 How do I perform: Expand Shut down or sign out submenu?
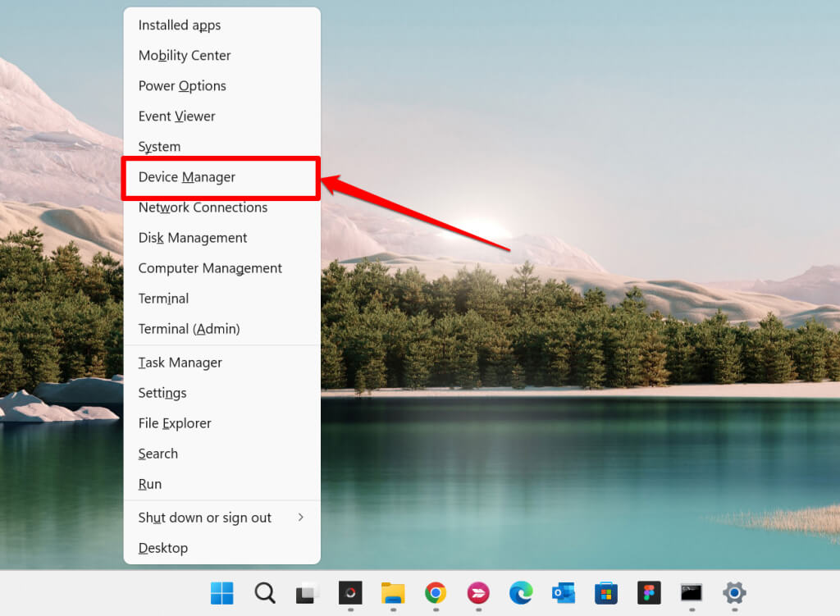click(x=221, y=518)
